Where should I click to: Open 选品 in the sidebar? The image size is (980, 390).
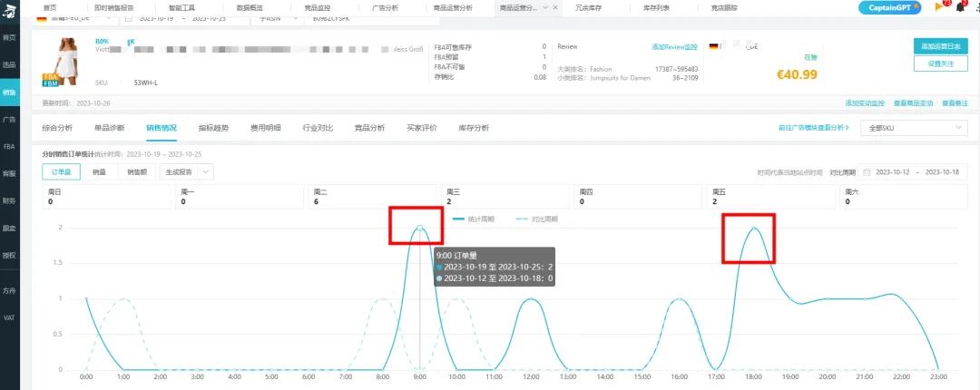click(x=9, y=64)
